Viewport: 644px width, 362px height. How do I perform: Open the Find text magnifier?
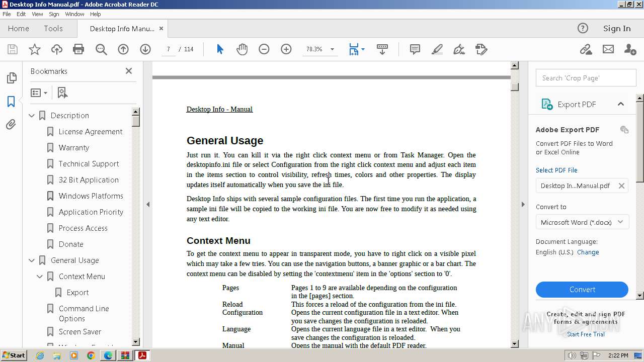click(x=101, y=49)
